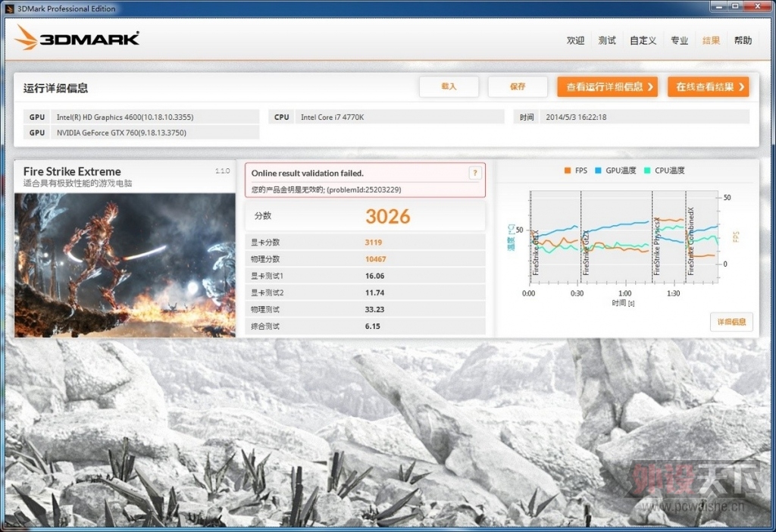The height and width of the screenshot is (532, 776).
Task: Click the 在线查看结果 button
Action: (709, 86)
